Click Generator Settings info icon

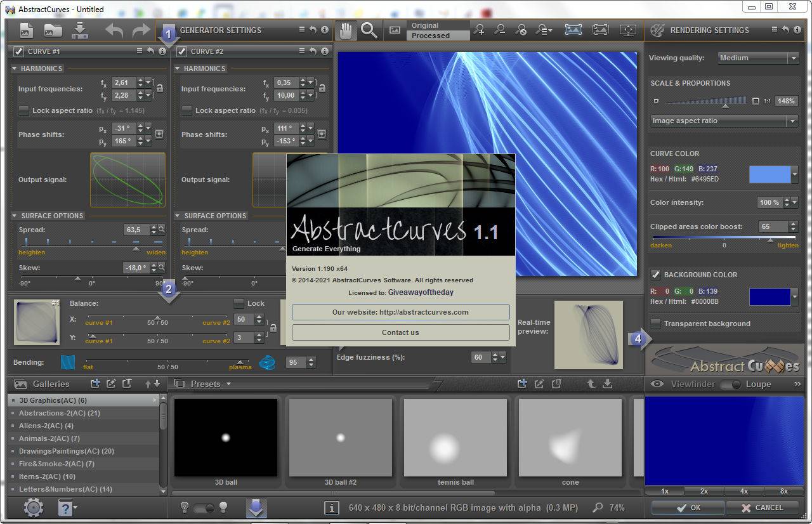(325, 30)
